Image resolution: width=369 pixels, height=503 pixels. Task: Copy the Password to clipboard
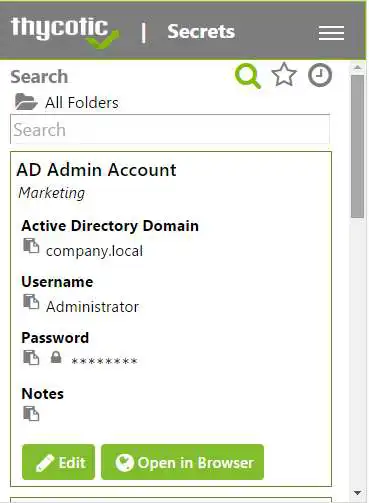point(31,358)
